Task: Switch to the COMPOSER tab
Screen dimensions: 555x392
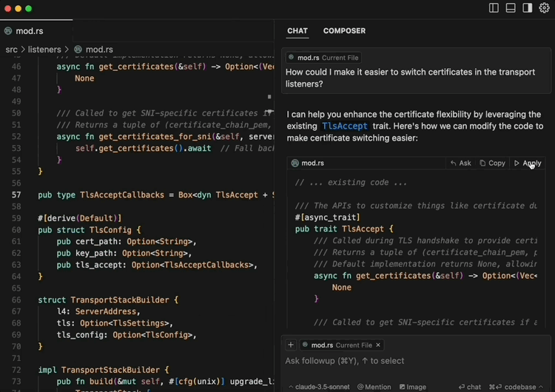Action: 344,31
